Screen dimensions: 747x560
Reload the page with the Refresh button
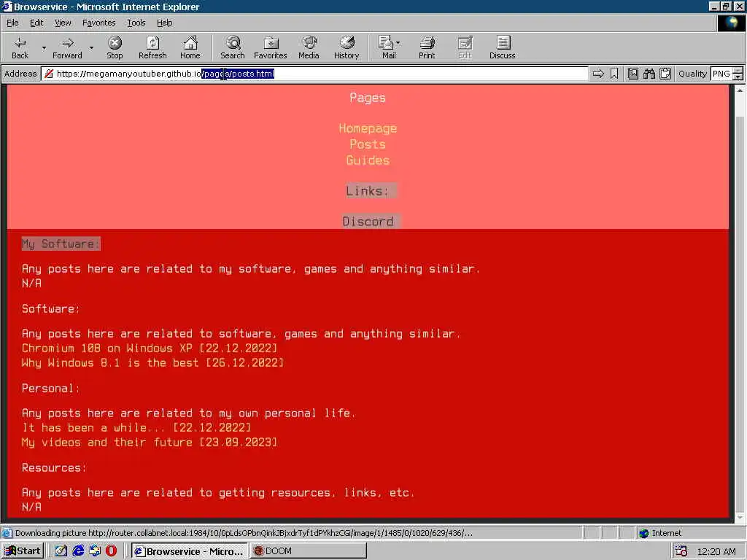(152, 47)
